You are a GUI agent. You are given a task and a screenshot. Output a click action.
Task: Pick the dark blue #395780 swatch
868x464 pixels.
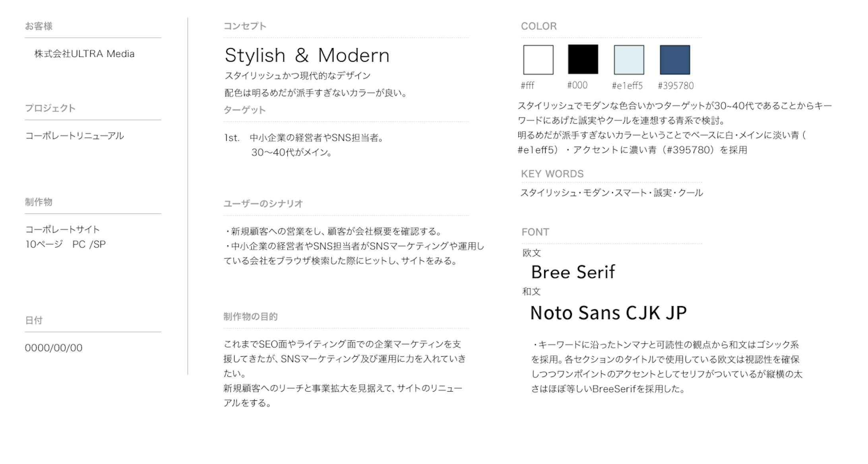pos(675,60)
